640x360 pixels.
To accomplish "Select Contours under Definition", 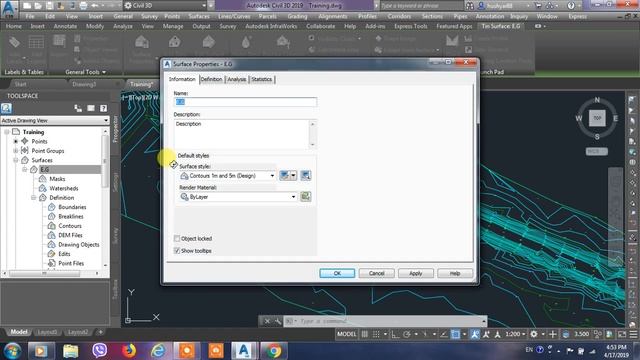I will pos(70,226).
